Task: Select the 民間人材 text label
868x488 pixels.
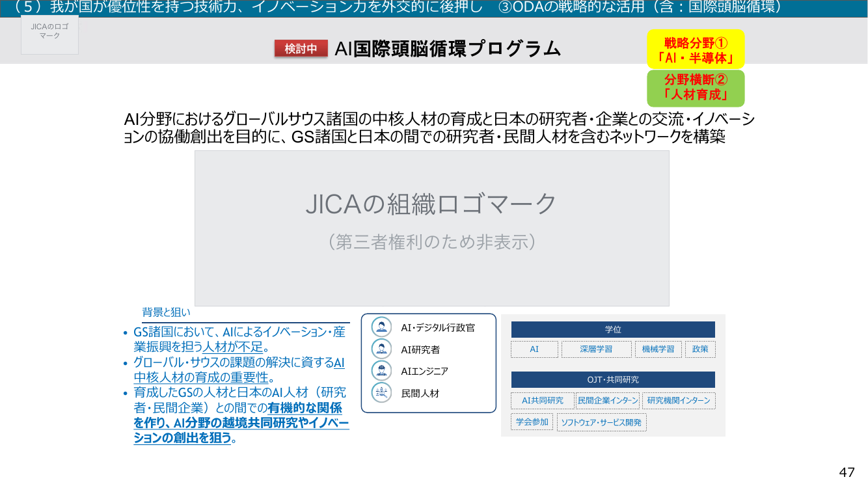Action: click(x=420, y=394)
